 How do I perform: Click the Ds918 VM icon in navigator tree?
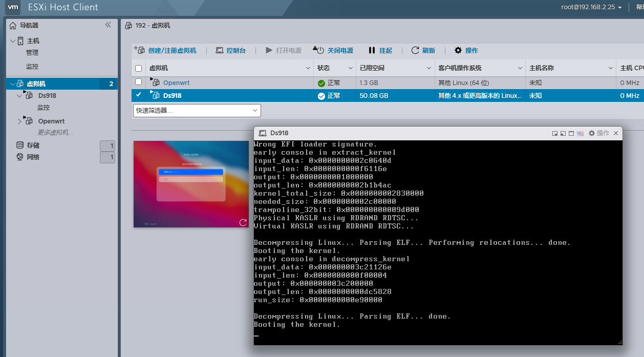point(29,95)
